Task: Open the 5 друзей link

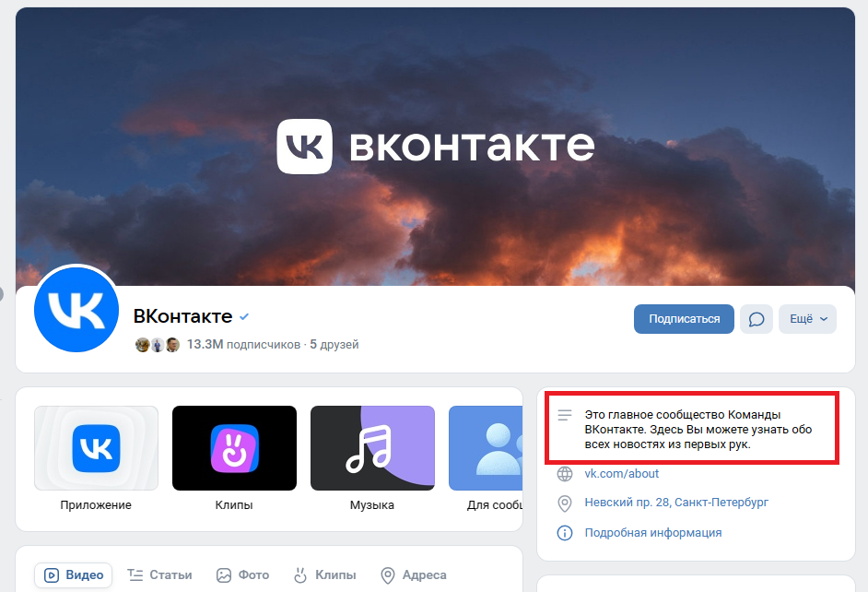Action: click(x=334, y=345)
